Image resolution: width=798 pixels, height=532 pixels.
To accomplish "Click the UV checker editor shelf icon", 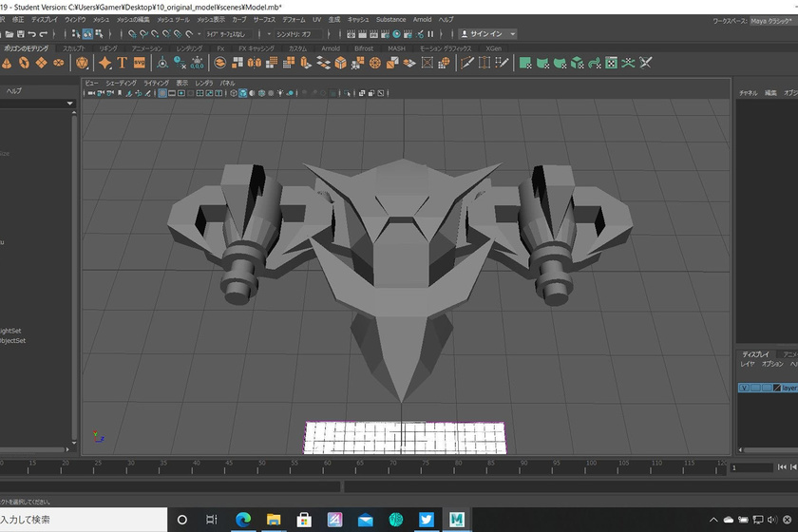I will click(x=611, y=63).
